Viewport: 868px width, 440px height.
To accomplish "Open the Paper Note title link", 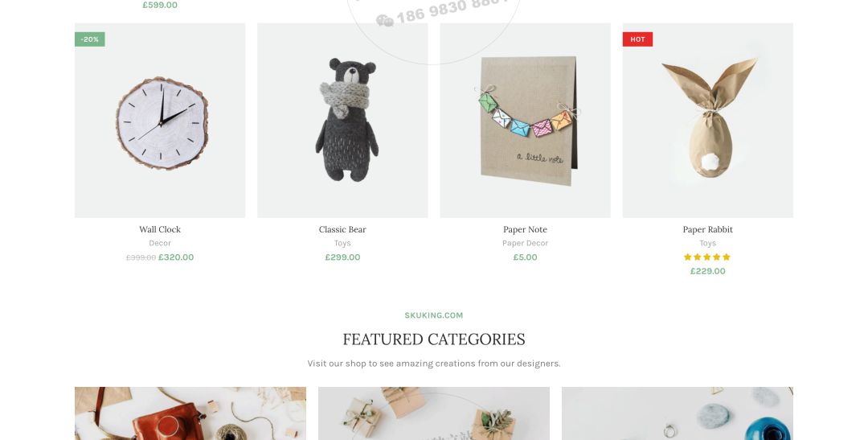I will 526,229.
